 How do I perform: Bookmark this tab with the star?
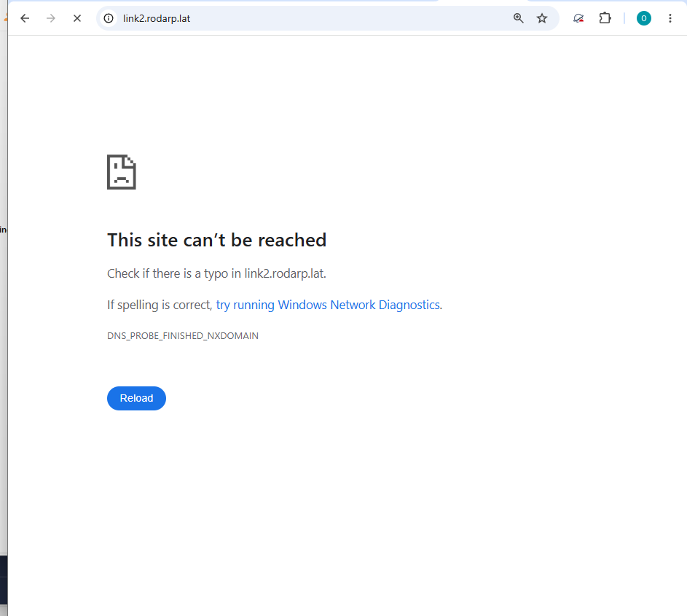click(x=542, y=18)
